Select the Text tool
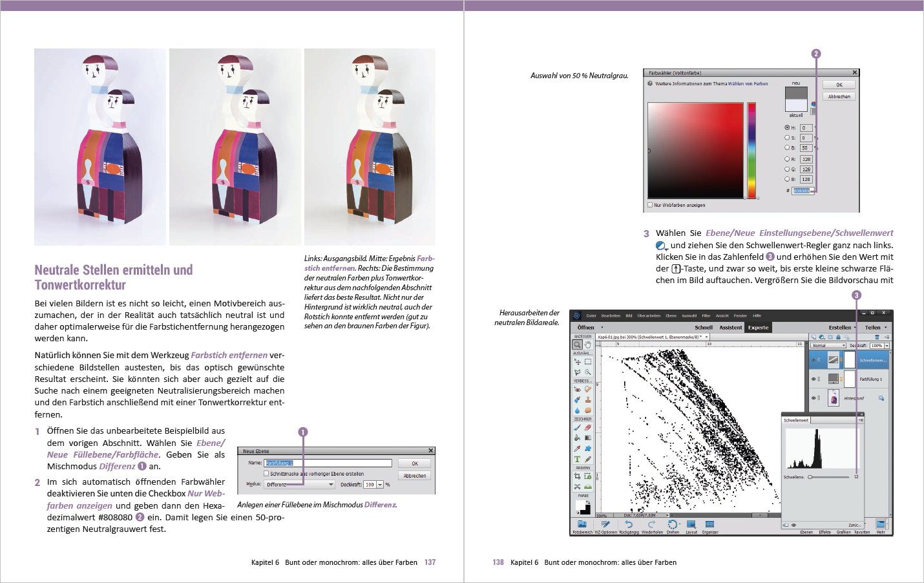The height and width of the screenshot is (583, 924). [577, 460]
